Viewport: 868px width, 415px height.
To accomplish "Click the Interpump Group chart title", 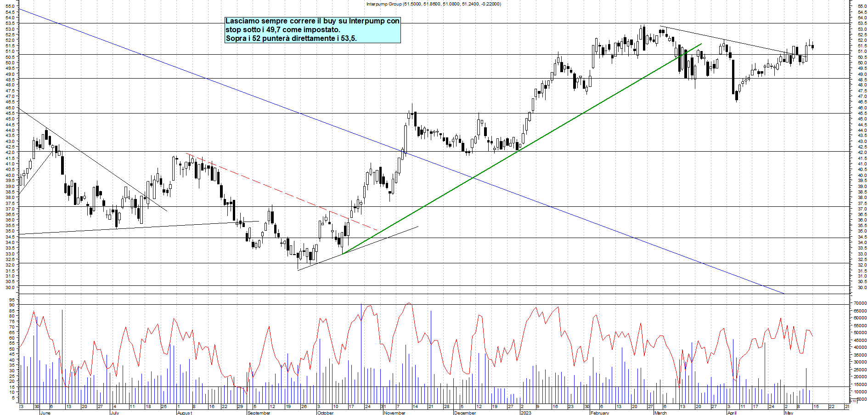I will pos(434,4).
